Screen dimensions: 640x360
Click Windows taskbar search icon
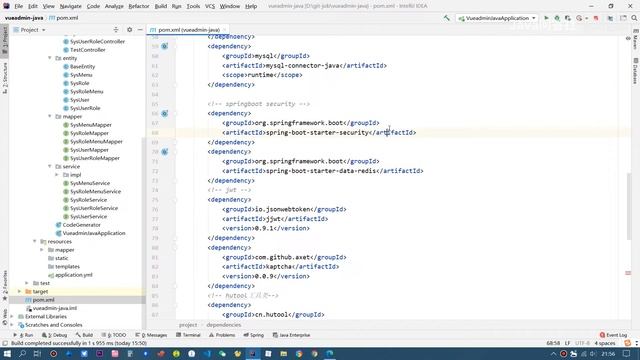tap(22, 353)
